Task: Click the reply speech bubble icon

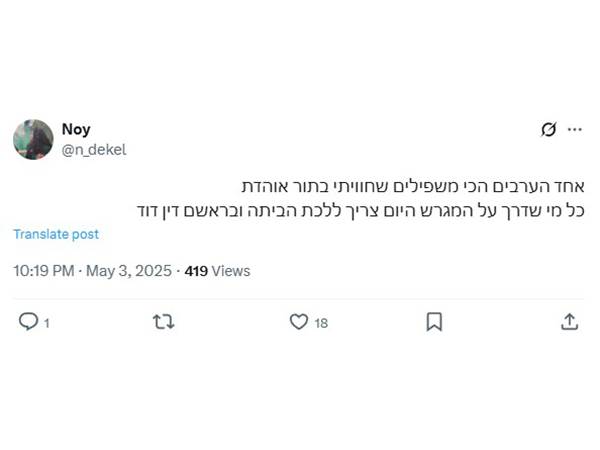Action: (x=28, y=321)
